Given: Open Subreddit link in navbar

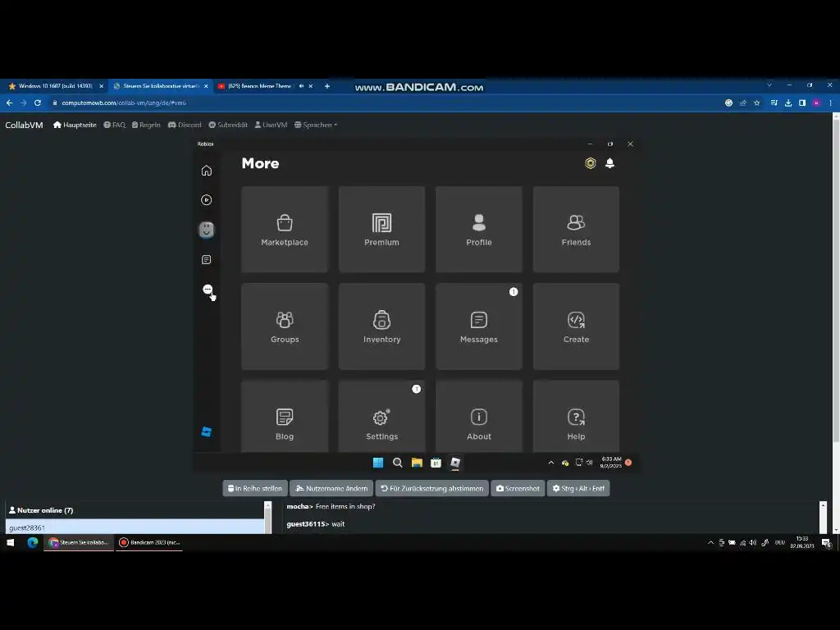Looking at the screenshot, I should coord(228,125).
